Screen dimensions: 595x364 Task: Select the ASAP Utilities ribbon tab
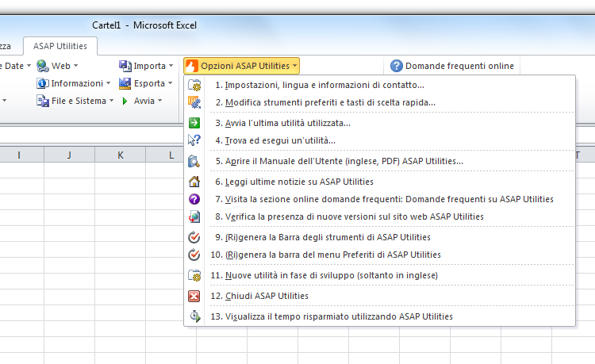point(60,46)
